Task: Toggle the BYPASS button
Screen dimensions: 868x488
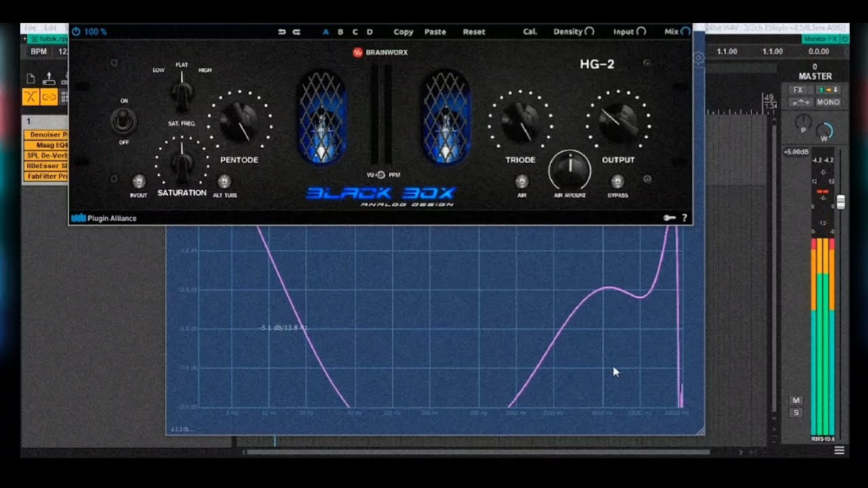Action: [617, 182]
